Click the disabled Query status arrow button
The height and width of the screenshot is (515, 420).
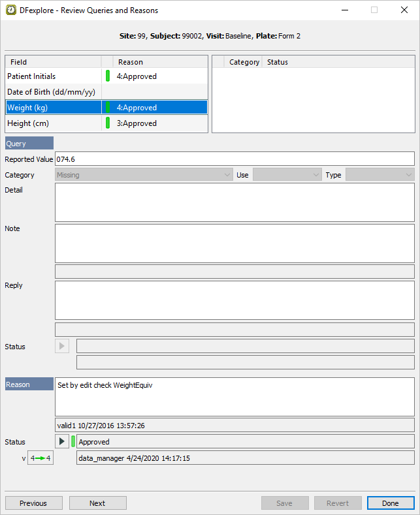62,346
